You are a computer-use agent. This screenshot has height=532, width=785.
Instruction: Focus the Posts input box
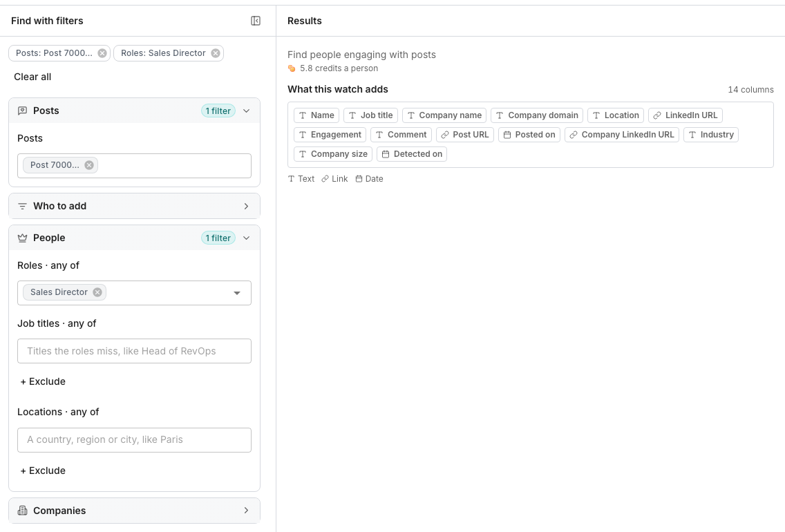click(x=134, y=166)
